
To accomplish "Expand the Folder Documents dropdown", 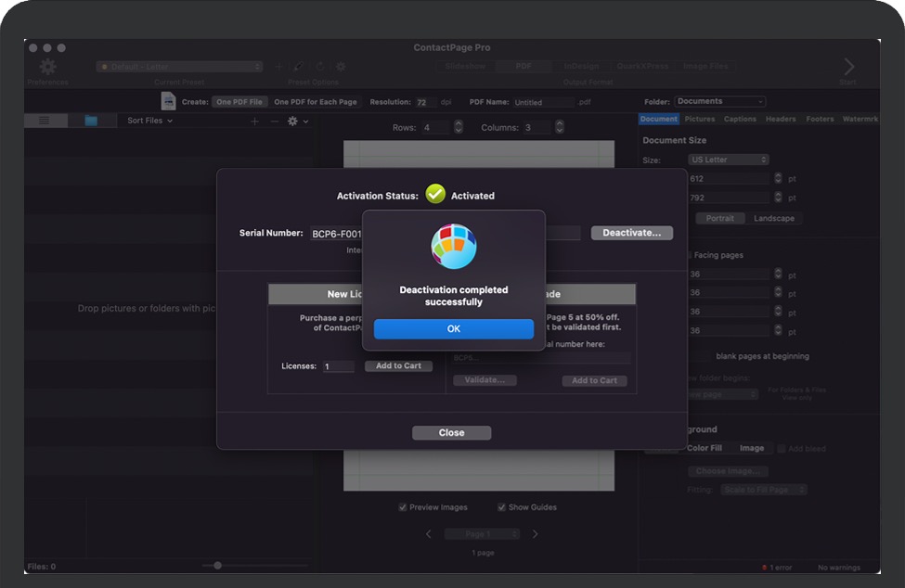I will (x=720, y=102).
